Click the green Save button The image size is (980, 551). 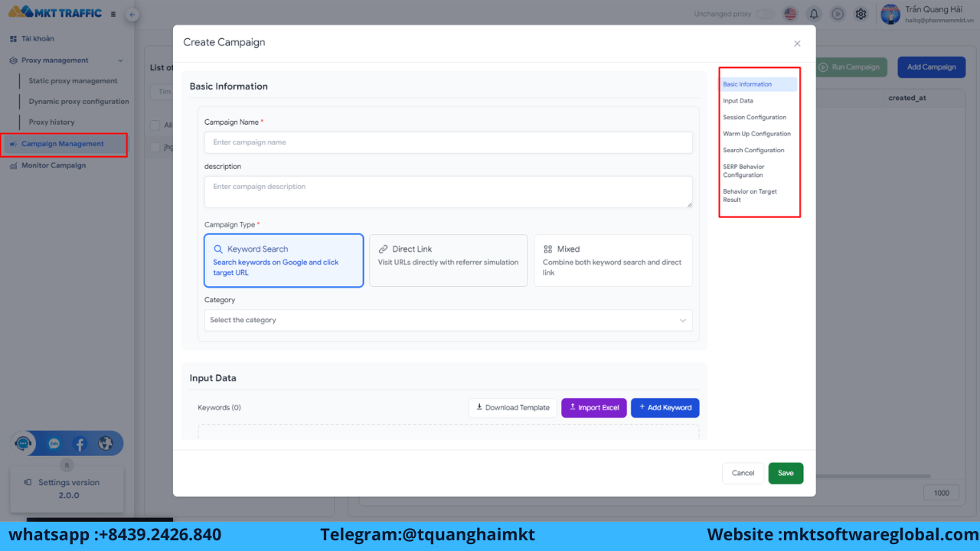[786, 473]
